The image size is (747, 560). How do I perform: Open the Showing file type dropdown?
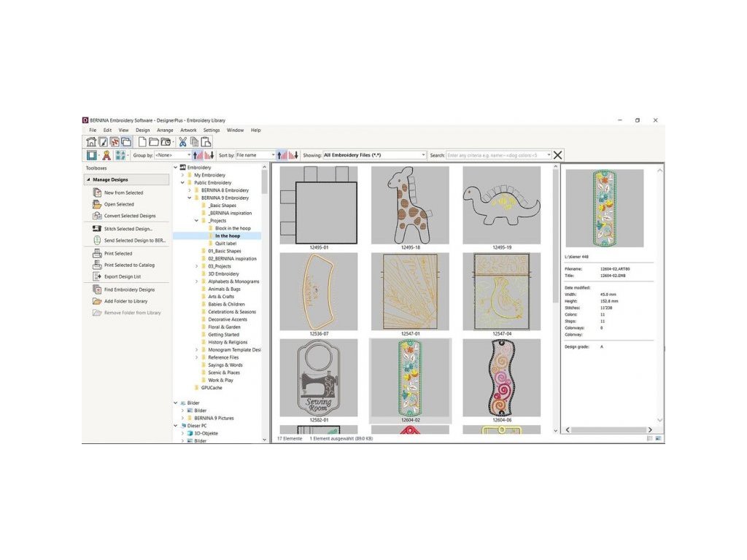[x=423, y=155]
